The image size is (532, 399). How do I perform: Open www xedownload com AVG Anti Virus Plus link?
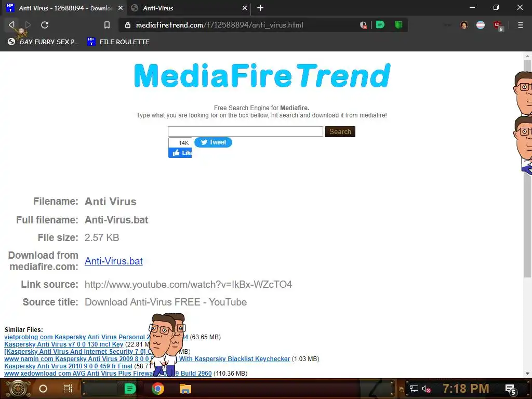click(78, 373)
